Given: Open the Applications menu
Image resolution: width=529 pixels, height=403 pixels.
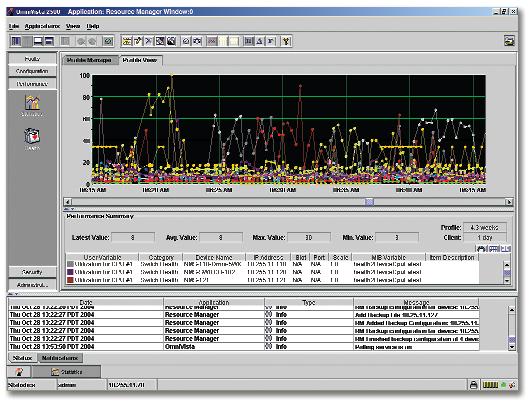Looking at the screenshot, I should click(x=42, y=26).
